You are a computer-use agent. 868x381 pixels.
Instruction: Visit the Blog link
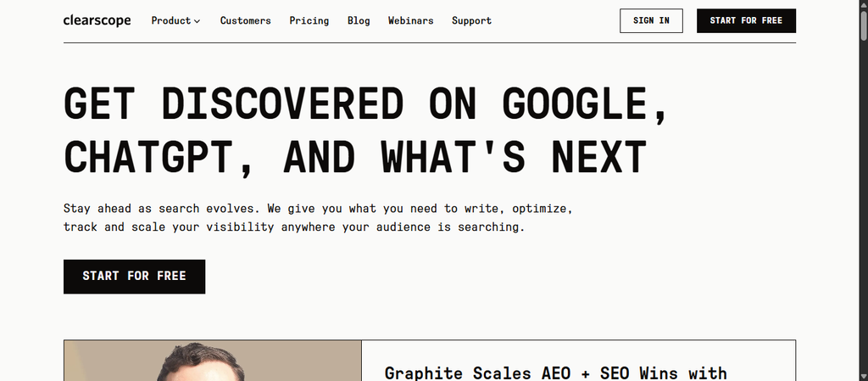359,20
